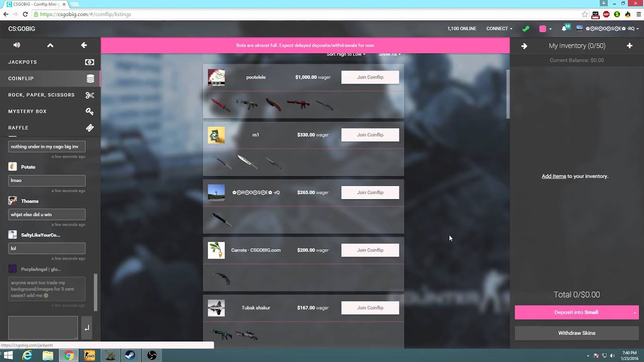Image resolution: width=644 pixels, height=362 pixels.
Task: Click Thoams' name in chat
Action: 30,201
